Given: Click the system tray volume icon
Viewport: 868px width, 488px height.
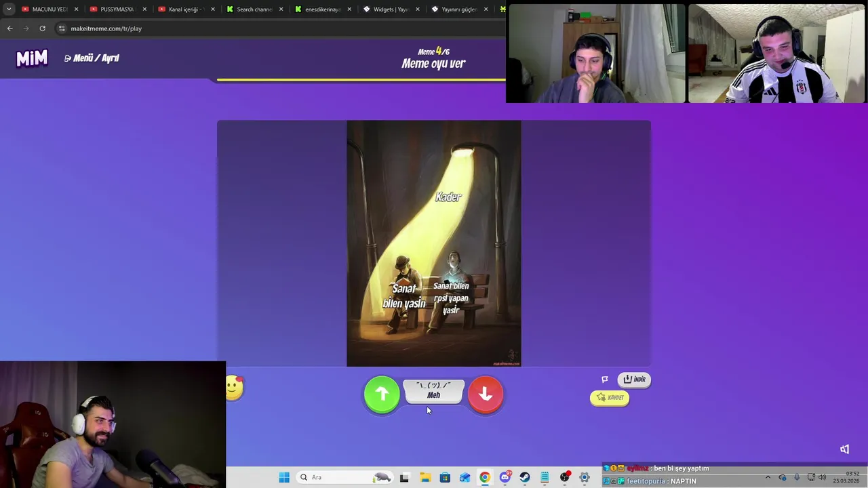Looking at the screenshot, I should click(x=822, y=477).
